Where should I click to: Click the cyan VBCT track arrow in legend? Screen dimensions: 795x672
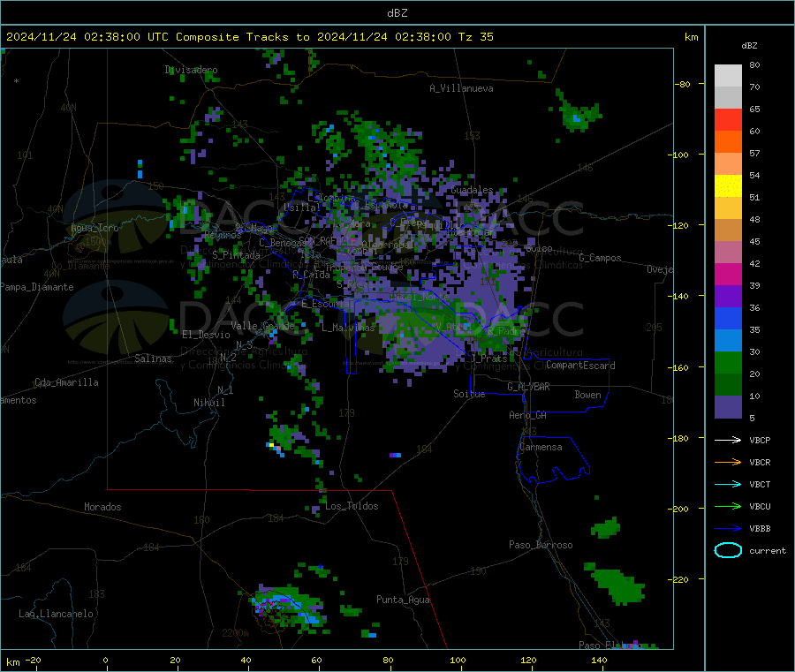[728, 484]
